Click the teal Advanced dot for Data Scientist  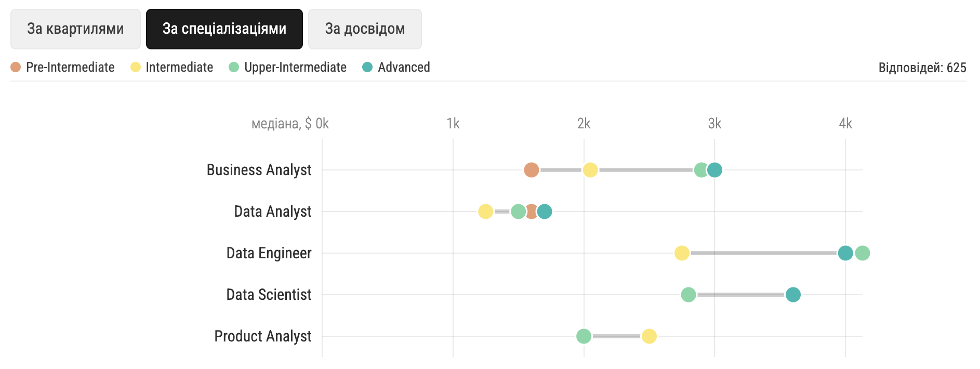[793, 295]
